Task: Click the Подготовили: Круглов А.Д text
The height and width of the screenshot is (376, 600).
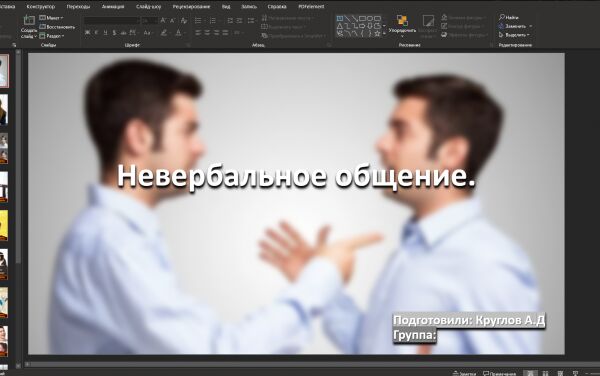Action: point(469,321)
